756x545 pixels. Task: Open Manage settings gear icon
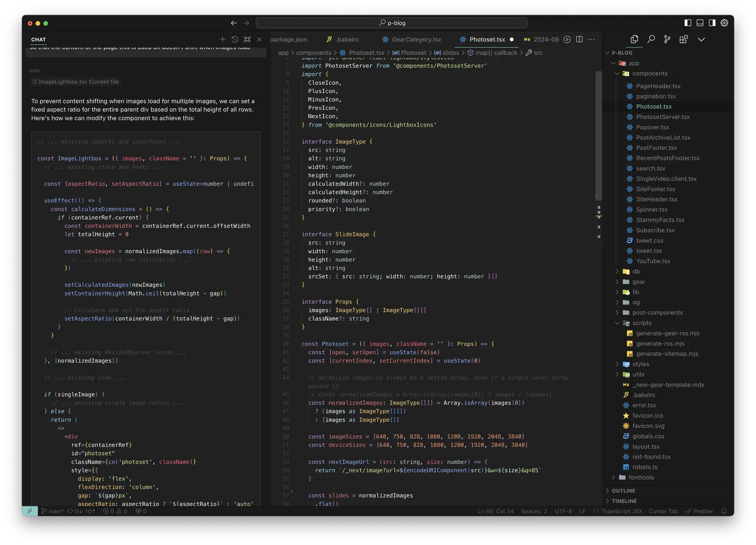(x=724, y=23)
